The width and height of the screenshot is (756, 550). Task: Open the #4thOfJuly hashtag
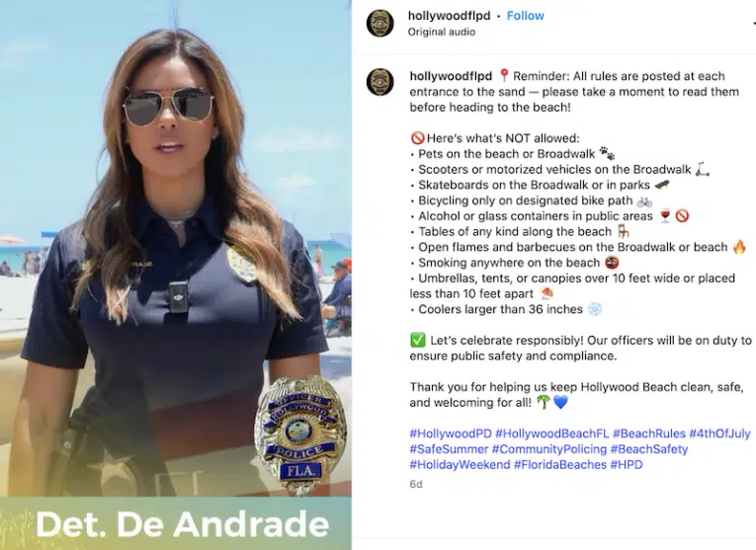point(719,433)
